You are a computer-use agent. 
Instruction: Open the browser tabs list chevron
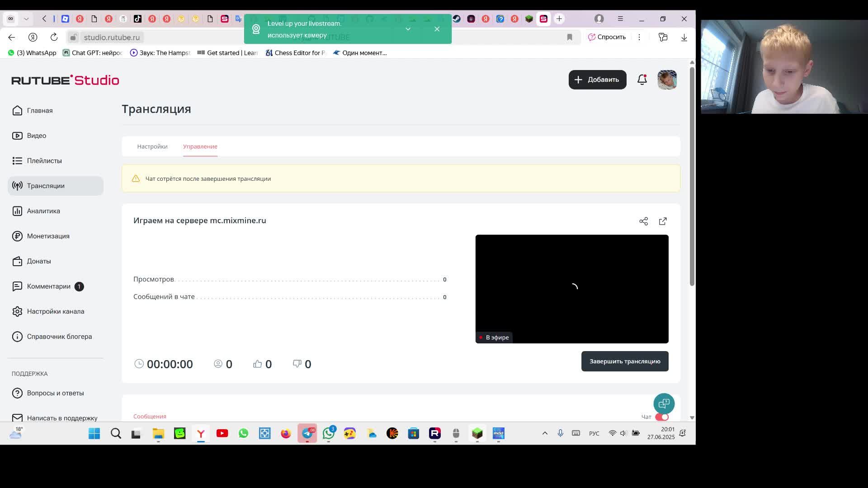click(26, 19)
